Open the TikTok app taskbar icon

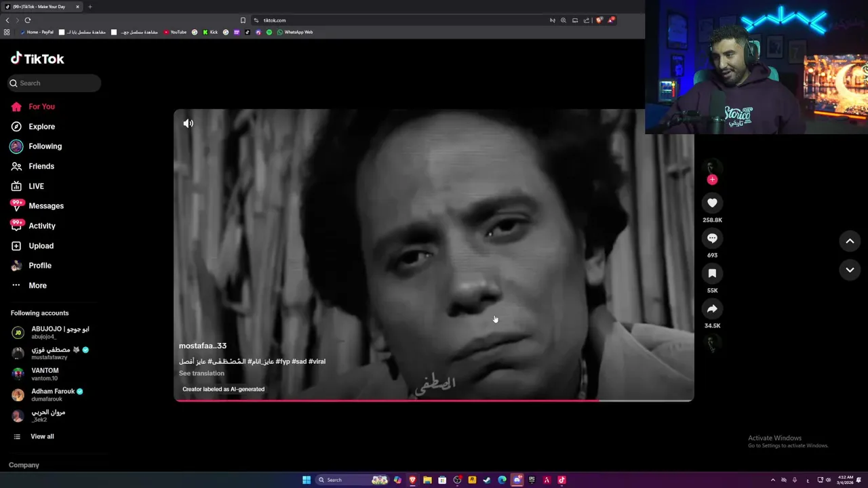pyautogui.click(x=561, y=480)
